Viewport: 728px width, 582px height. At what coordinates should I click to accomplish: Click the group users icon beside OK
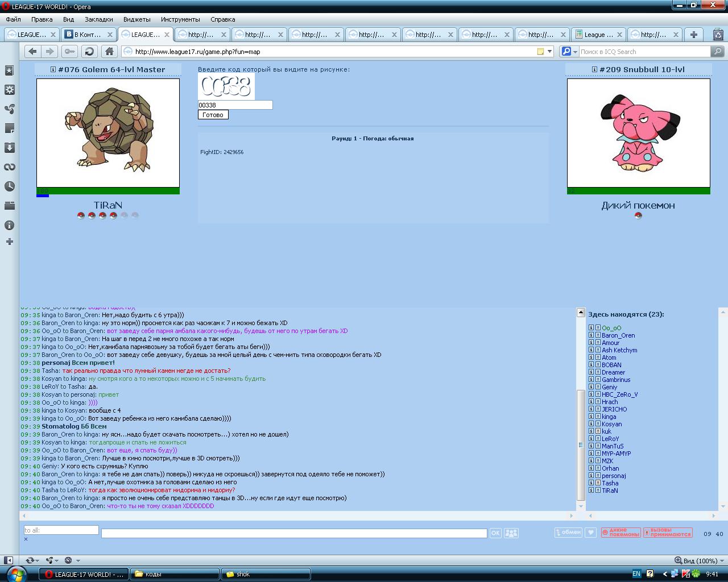click(x=511, y=533)
